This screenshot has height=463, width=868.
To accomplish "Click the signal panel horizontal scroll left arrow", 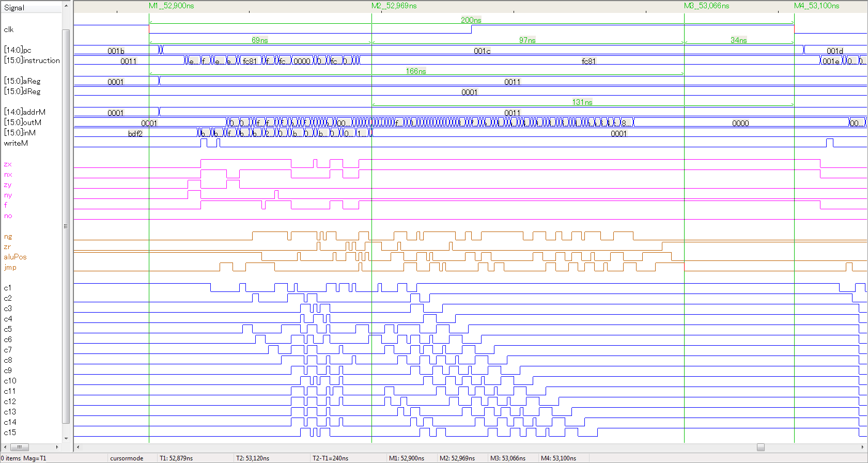I will [x=5, y=447].
